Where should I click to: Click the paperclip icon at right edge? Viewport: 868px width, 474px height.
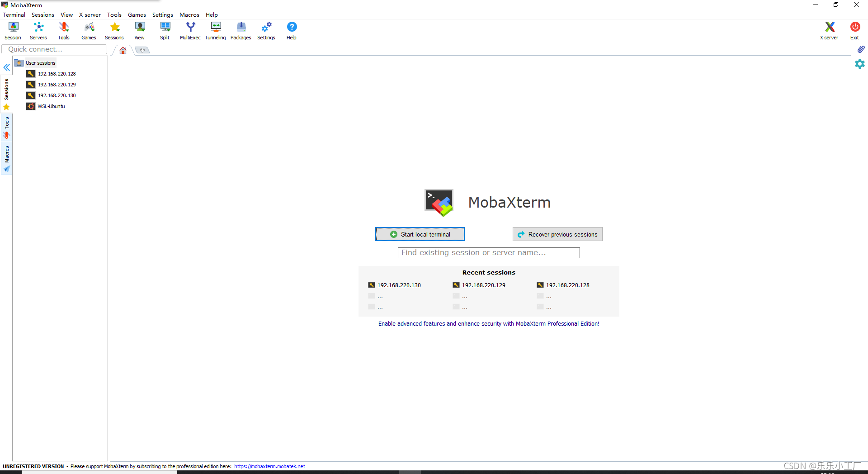tap(861, 49)
